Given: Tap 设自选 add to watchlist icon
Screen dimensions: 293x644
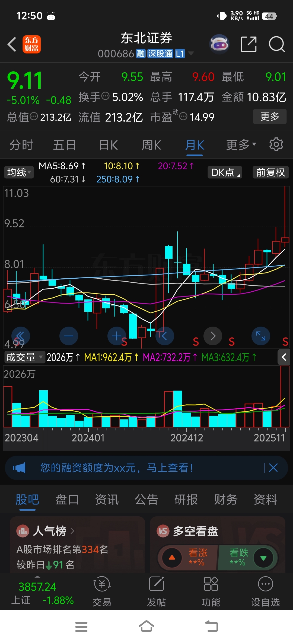Looking at the screenshot, I should 265,591.
